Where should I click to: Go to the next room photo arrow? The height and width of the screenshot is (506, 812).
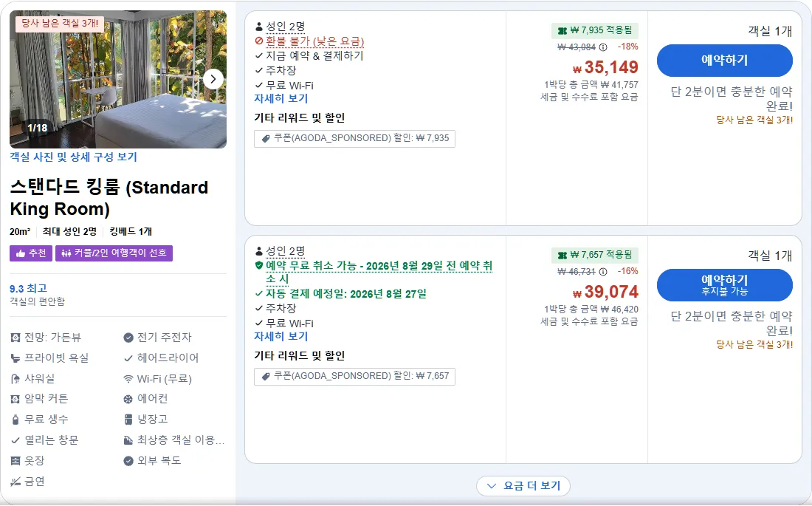pos(213,79)
